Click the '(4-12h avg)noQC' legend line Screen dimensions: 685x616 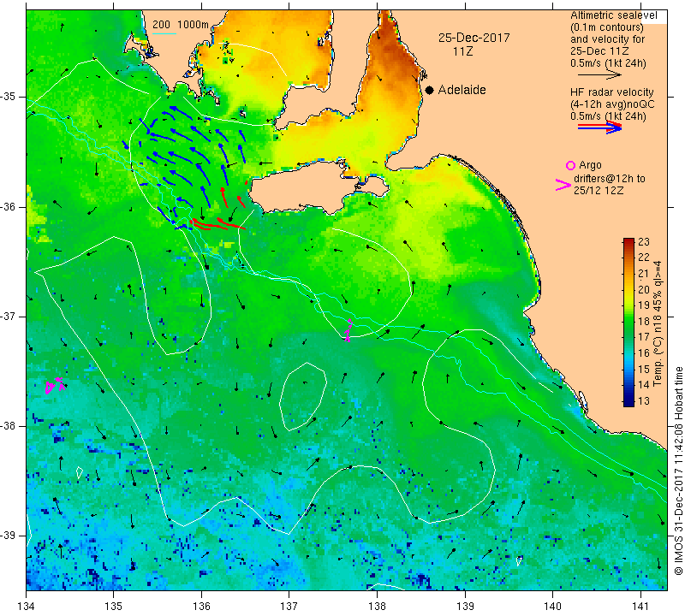pyautogui.click(x=612, y=104)
